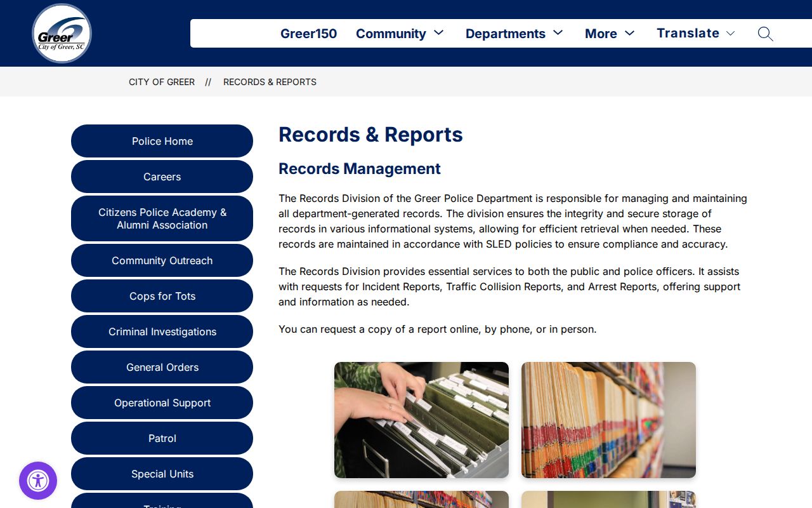This screenshot has width=812, height=508.
Task: Open the Greer150 menu item
Action: click(309, 34)
